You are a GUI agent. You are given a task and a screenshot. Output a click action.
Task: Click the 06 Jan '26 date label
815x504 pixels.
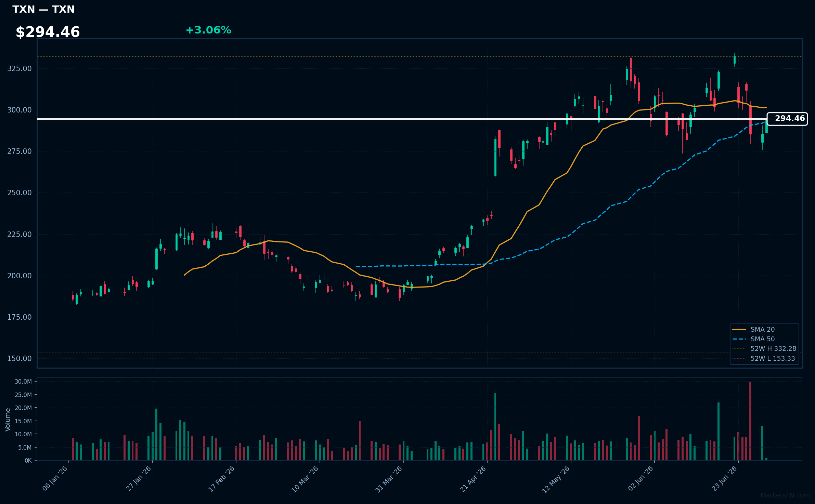(x=55, y=479)
